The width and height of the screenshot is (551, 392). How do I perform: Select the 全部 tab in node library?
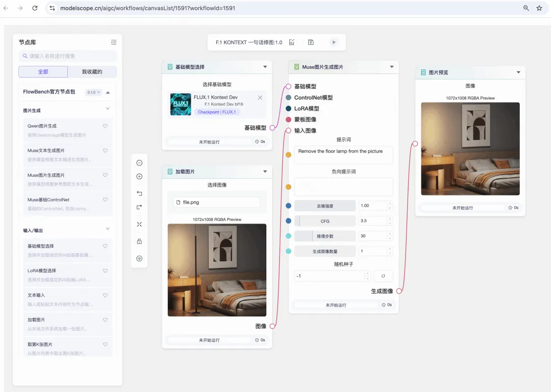click(43, 72)
